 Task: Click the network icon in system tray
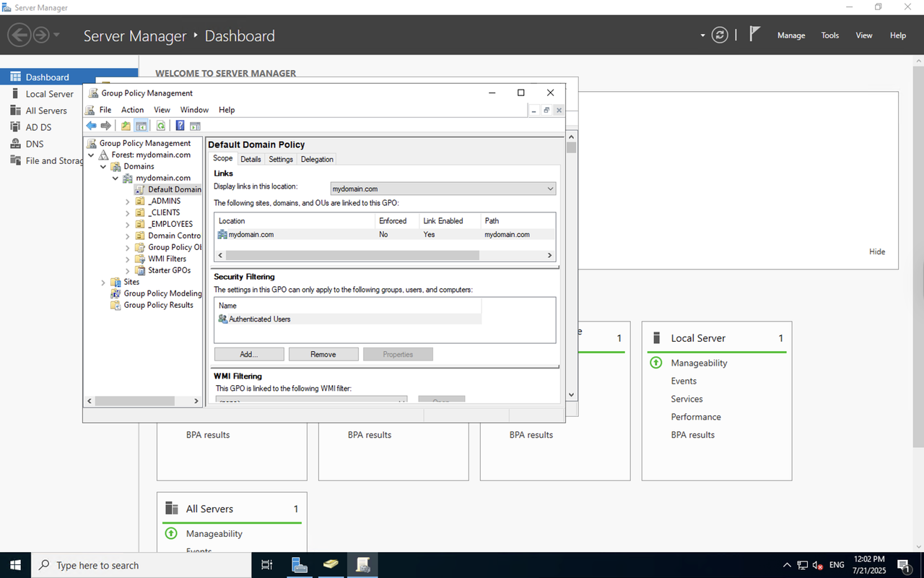[x=803, y=565]
